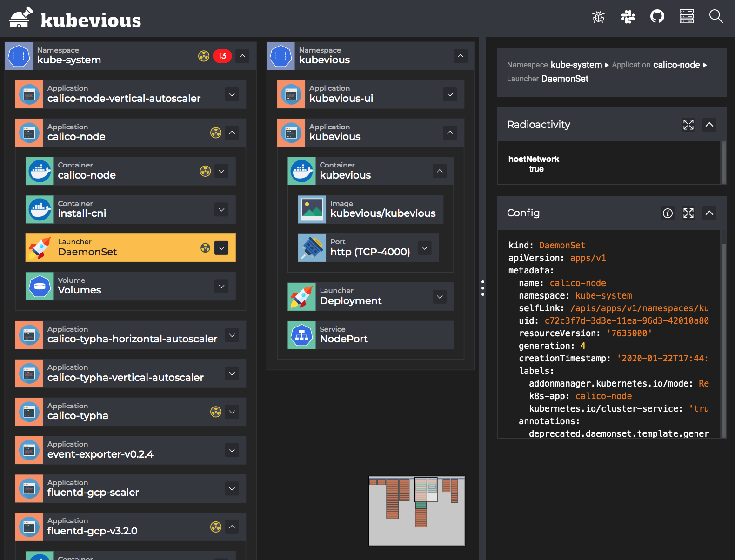The height and width of the screenshot is (560, 735).
Task: Collapse the Config panel
Action: [x=709, y=213]
